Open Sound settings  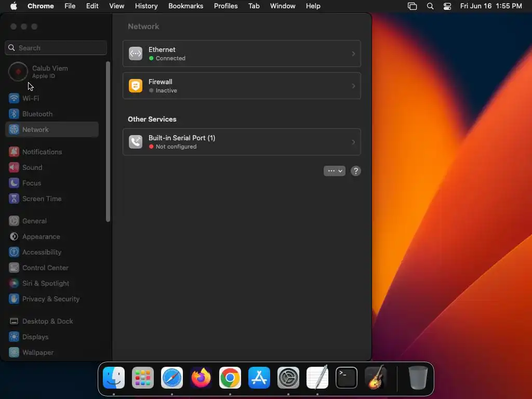click(52, 168)
